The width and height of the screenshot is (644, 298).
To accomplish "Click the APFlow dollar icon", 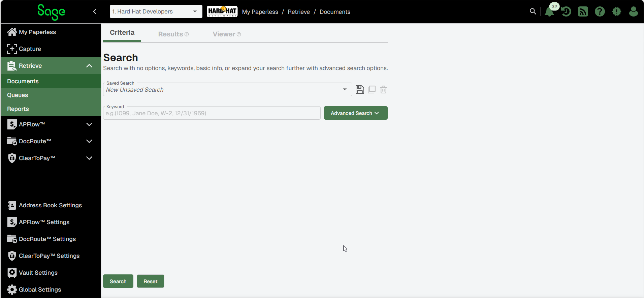I will click(12, 124).
